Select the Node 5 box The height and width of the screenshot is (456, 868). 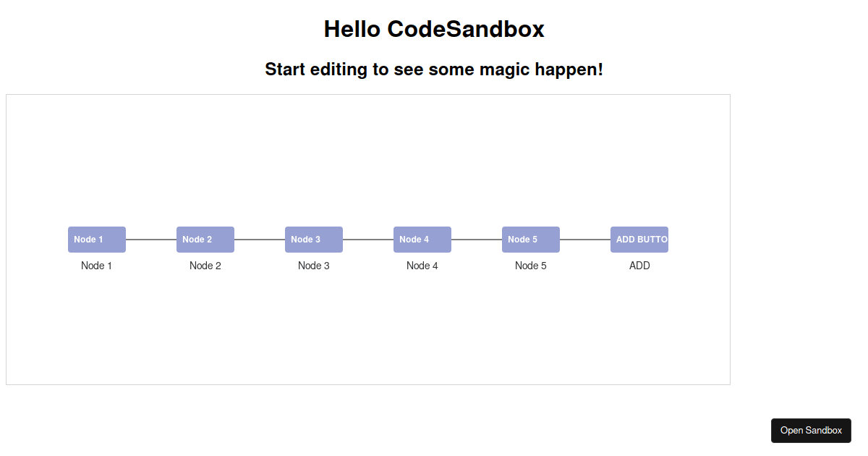[531, 240]
